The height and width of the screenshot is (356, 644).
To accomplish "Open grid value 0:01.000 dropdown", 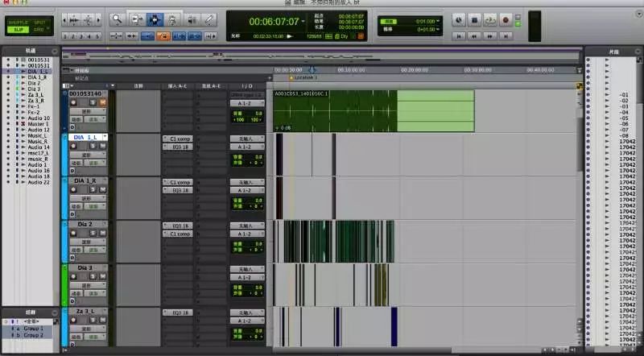I will 438,22.
